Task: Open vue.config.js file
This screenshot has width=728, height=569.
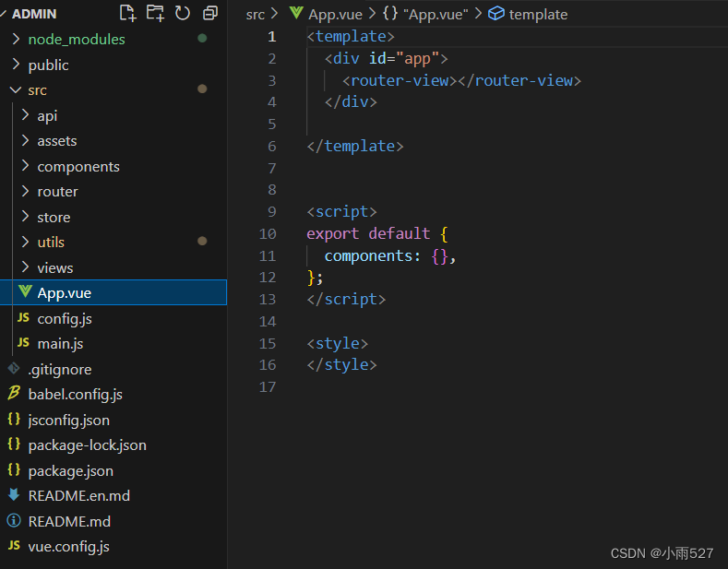Action: [x=68, y=546]
